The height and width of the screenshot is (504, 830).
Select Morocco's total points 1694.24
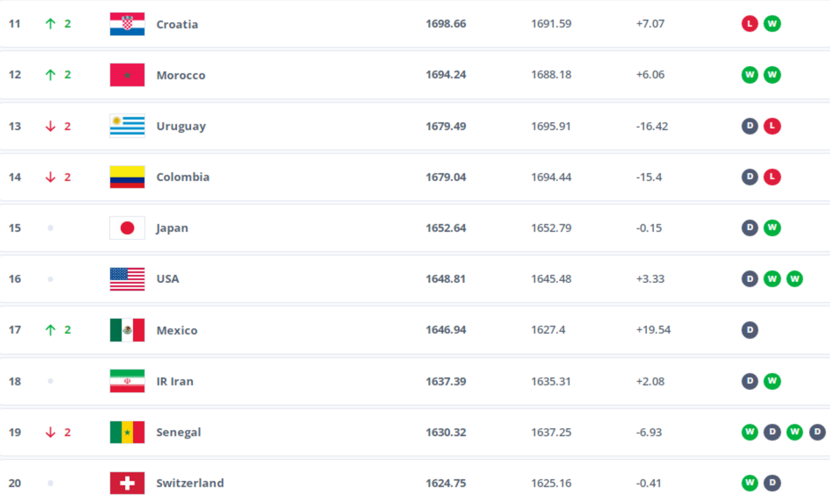pyautogui.click(x=446, y=75)
